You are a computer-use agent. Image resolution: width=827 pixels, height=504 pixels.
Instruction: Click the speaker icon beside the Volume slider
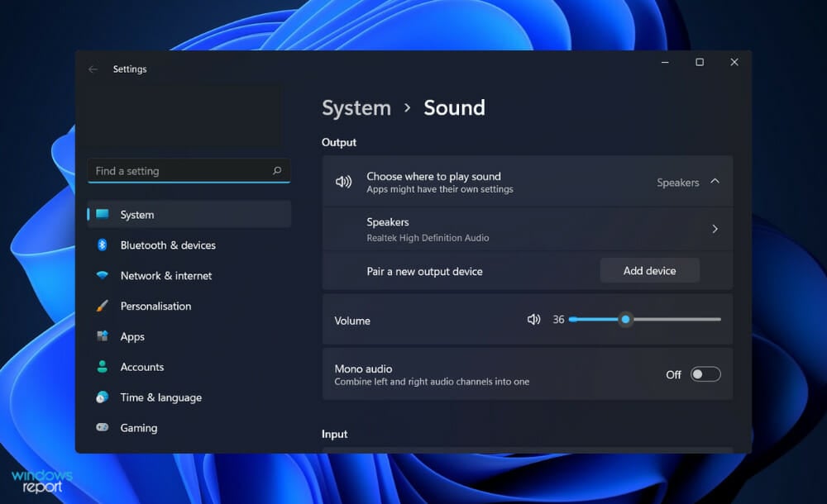[x=533, y=319]
